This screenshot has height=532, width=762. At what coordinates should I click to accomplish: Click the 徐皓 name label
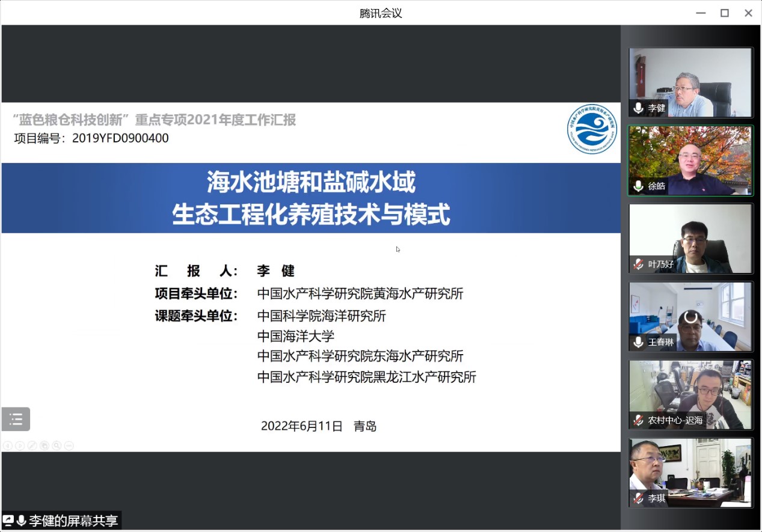click(x=656, y=186)
